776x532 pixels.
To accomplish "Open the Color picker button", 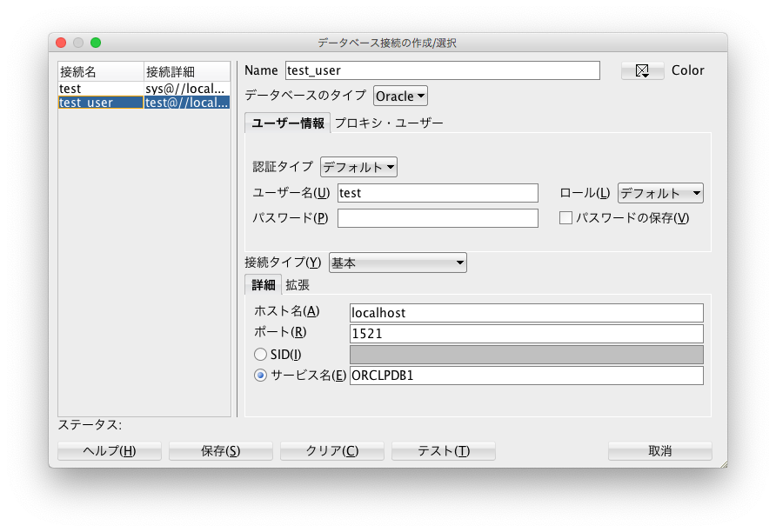I will tap(642, 70).
